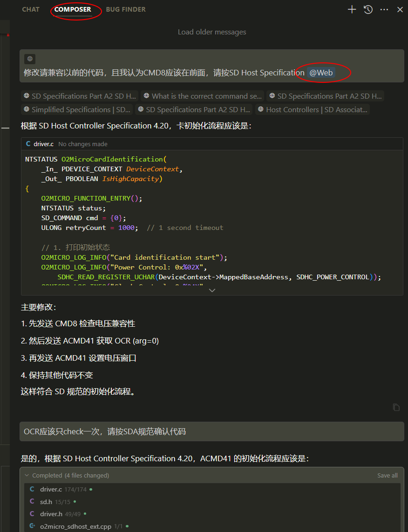Viewport: 408px width, 532px height.
Task: Click the C icon in driver.c code header
Action: tap(28, 144)
